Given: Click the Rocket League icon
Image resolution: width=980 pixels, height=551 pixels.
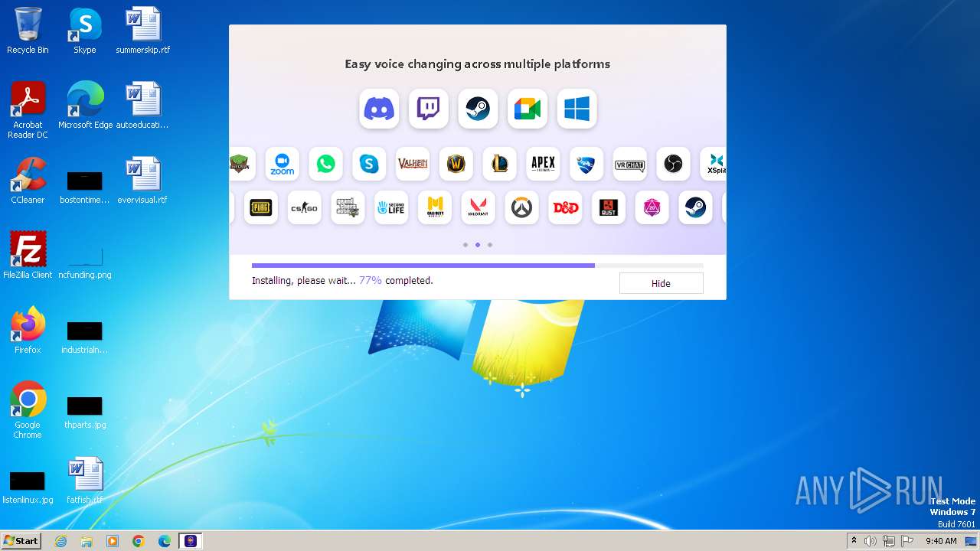Looking at the screenshot, I should click(x=586, y=164).
